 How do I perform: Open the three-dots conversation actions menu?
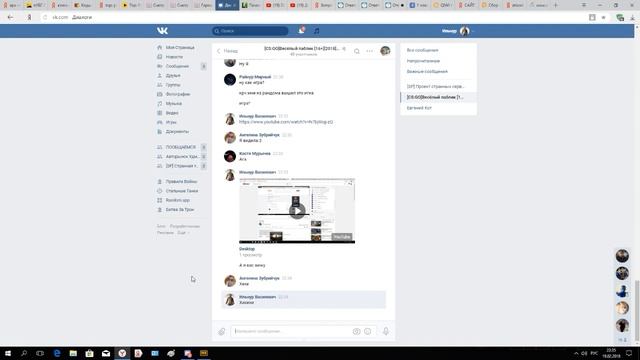click(369, 51)
